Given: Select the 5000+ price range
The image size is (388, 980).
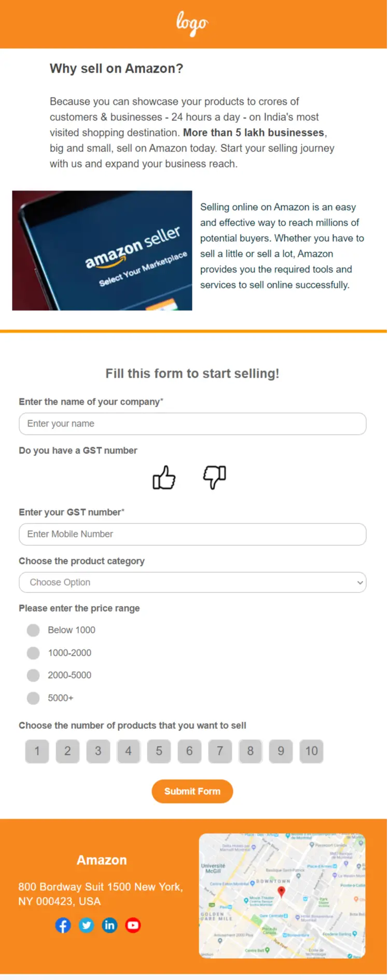Looking at the screenshot, I should 33,698.
